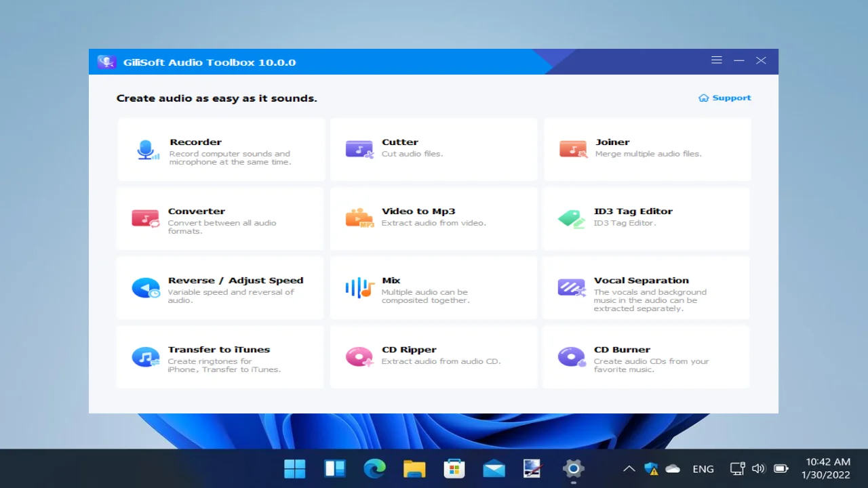
Task: Click the Reverse / Adjust Speed icon
Action: point(146,288)
